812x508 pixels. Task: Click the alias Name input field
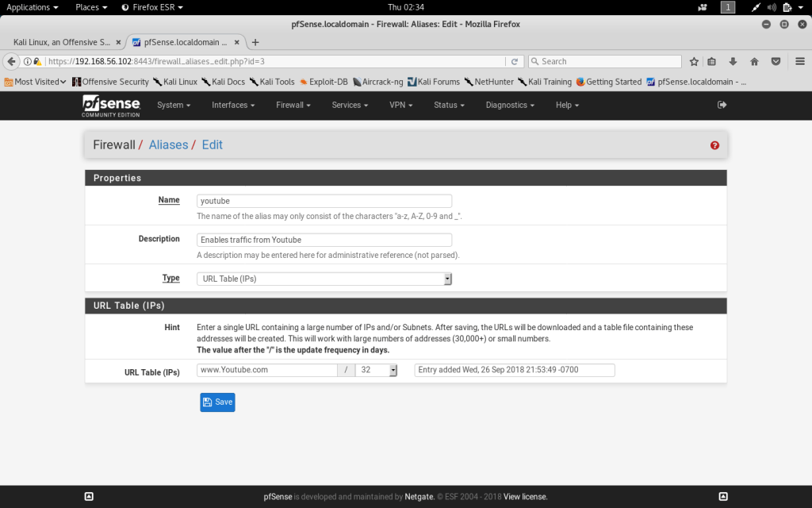tap(324, 201)
